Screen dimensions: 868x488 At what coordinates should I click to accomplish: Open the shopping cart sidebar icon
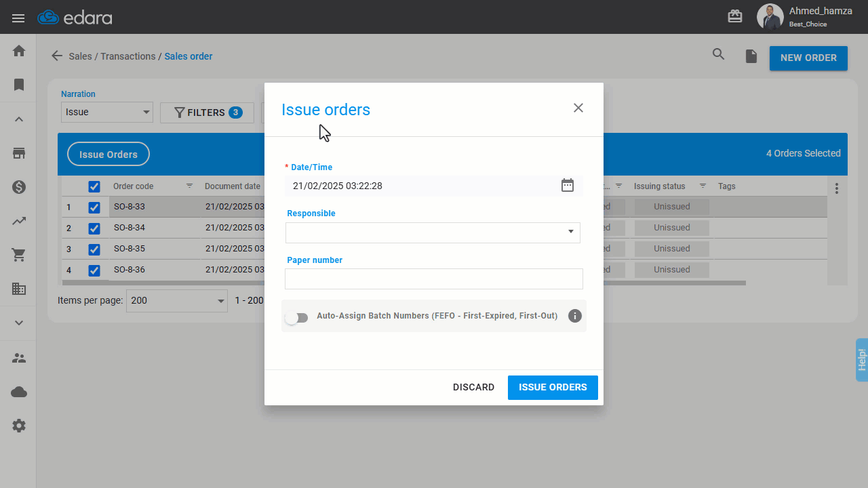tap(19, 255)
